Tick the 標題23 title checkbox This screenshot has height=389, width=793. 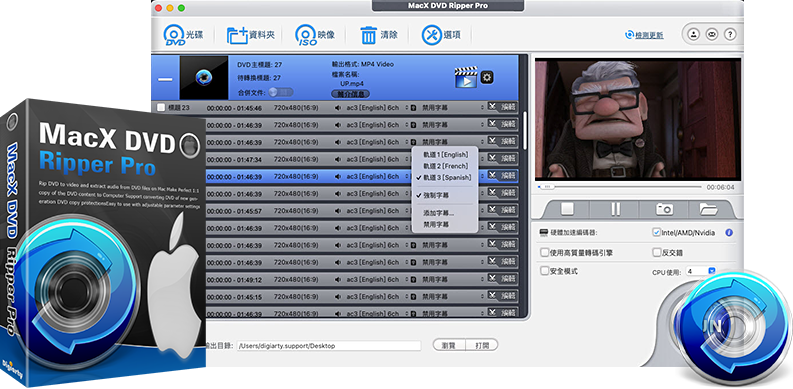coord(161,107)
